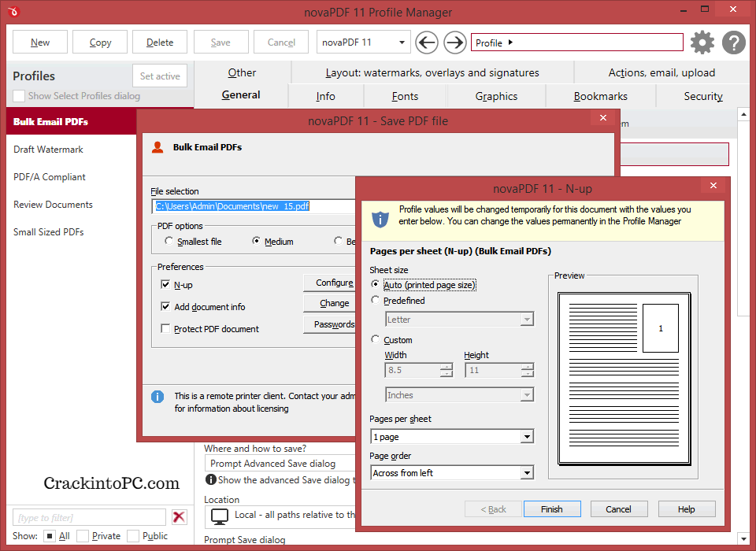Viewport: 756px width, 551px height.
Task: Click Configure button next to N-up
Action: click(330, 283)
